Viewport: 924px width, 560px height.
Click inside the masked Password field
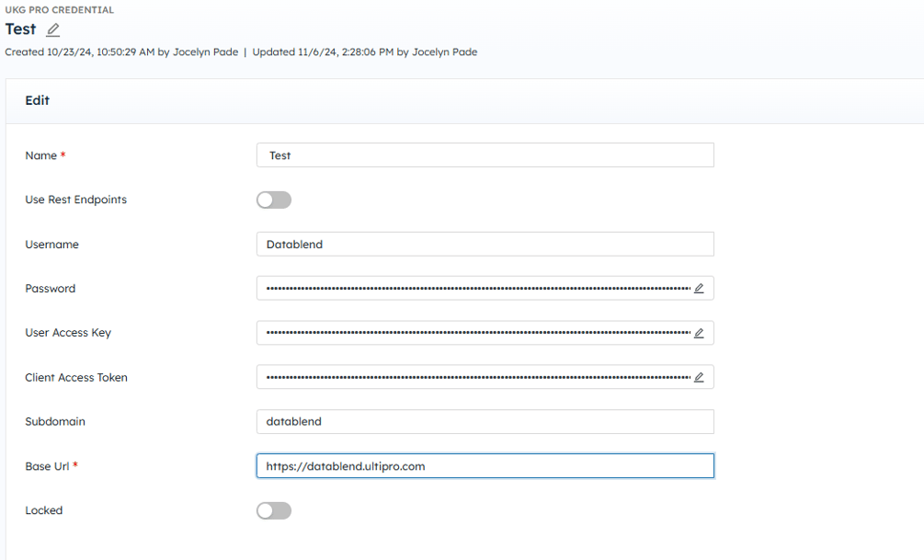(473, 289)
